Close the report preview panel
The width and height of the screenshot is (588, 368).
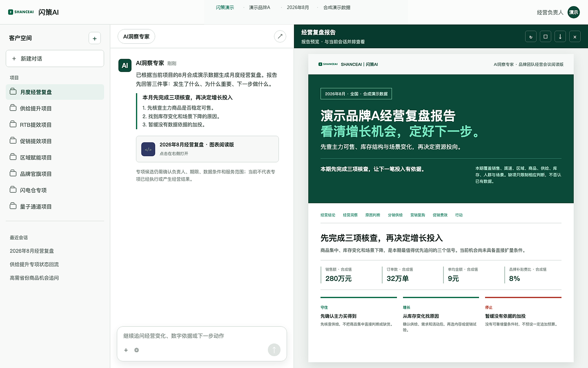(x=575, y=37)
